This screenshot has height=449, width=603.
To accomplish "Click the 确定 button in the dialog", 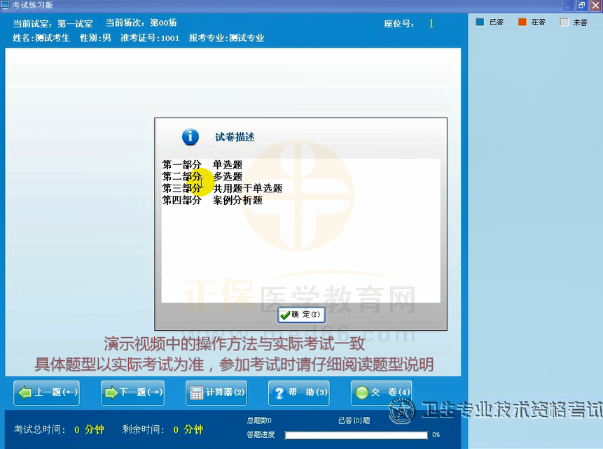I will (301, 314).
